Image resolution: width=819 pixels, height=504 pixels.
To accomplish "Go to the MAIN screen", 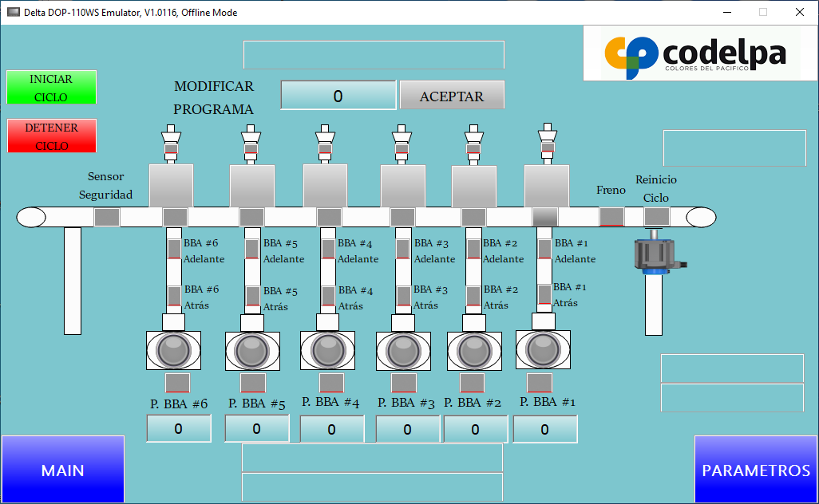I will 63,470.
